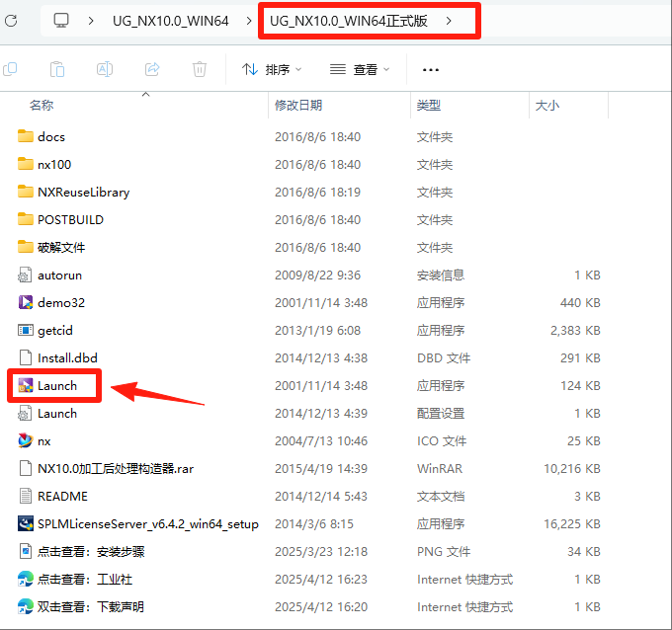Select the 点击查看：安装步骤 file name

pyautogui.click(x=91, y=552)
